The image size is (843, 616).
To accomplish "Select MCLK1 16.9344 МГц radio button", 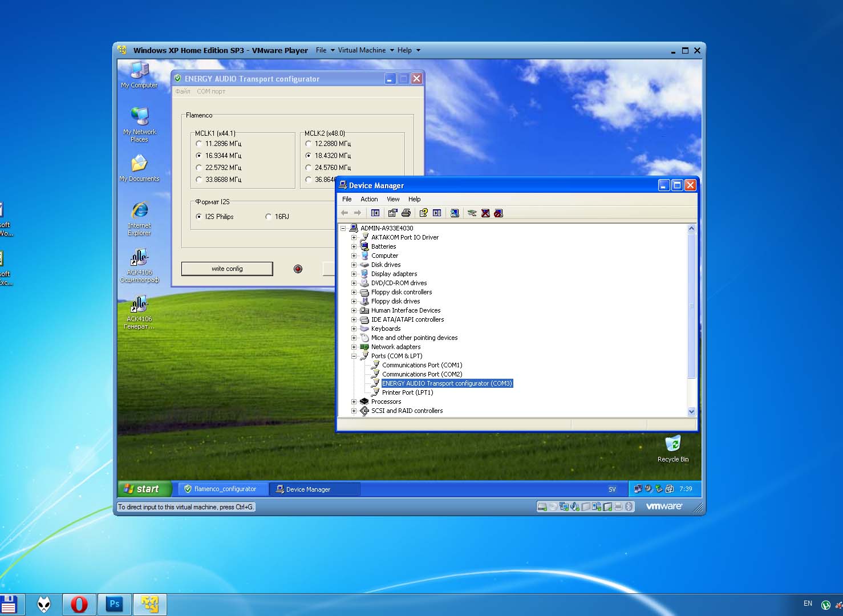I will (198, 156).
